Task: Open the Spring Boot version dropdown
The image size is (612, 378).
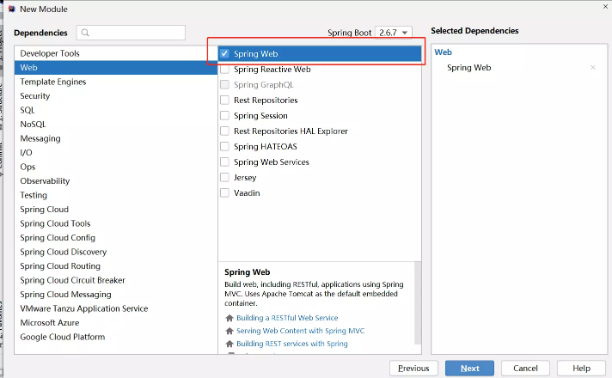Action: (393, 32)
